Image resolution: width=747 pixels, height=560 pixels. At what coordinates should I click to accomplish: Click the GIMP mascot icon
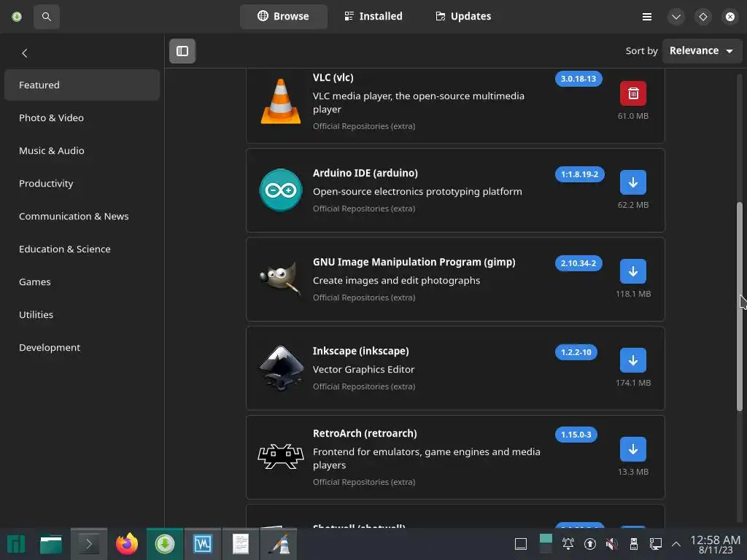pyautogui.click(x=281, y=279)
